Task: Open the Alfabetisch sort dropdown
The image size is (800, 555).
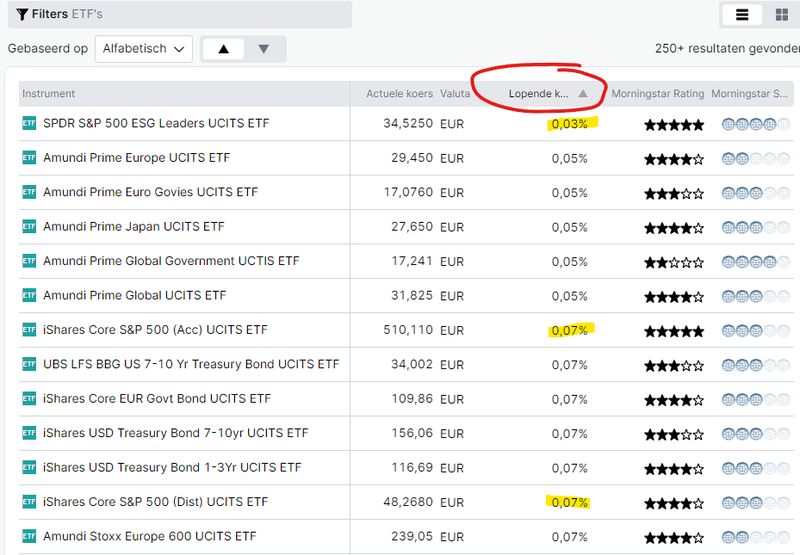Action: [144, 48]
